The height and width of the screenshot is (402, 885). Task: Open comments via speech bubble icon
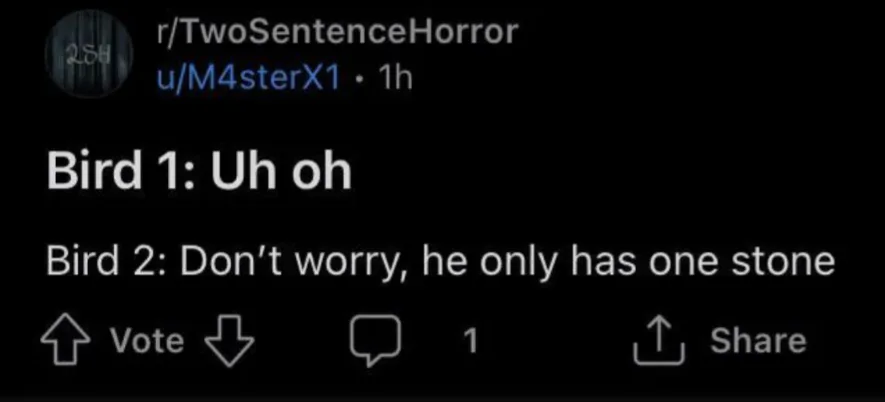[375, 340]
